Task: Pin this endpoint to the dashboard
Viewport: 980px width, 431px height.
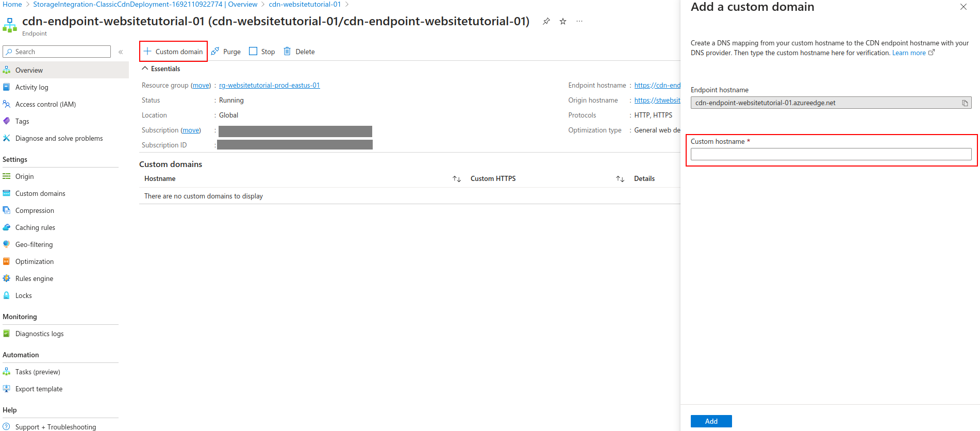Action: click(x=546, y=21)
